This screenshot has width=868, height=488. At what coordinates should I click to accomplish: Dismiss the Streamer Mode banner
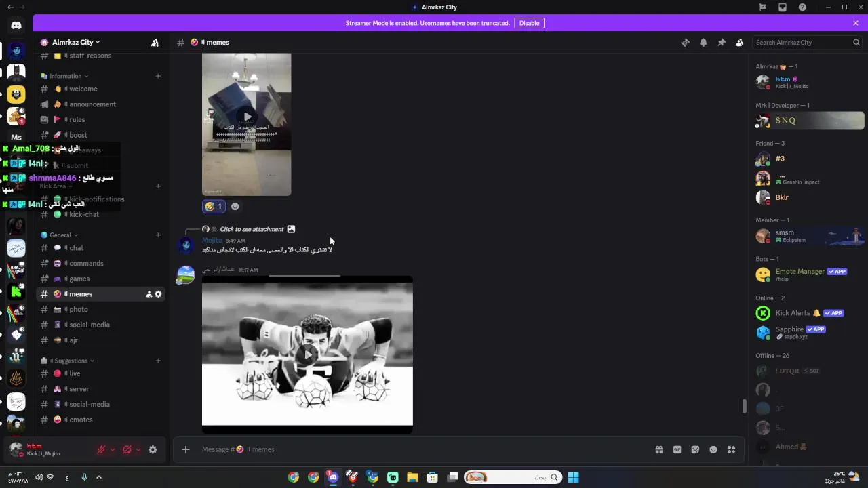click(856, 23)
